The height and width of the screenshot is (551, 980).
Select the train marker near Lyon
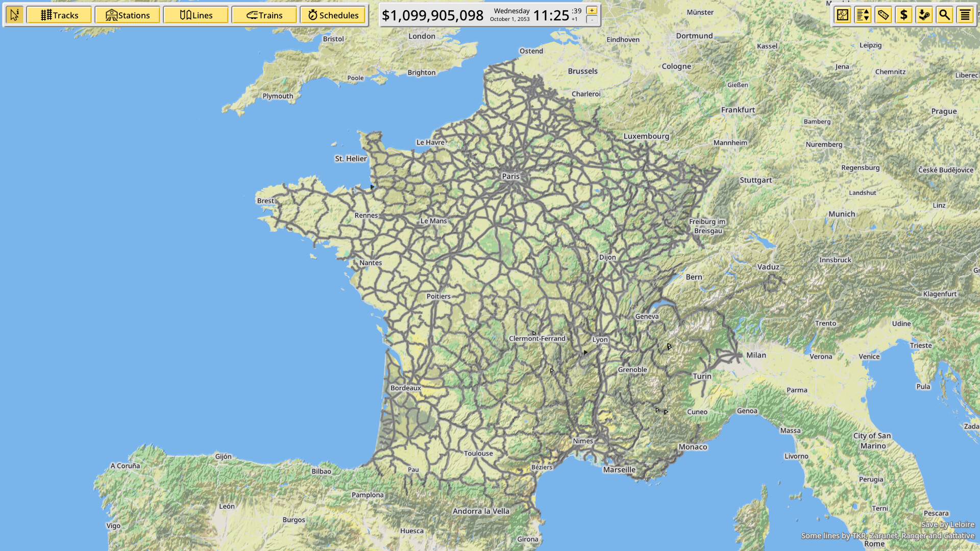click(x=584, y=352)
